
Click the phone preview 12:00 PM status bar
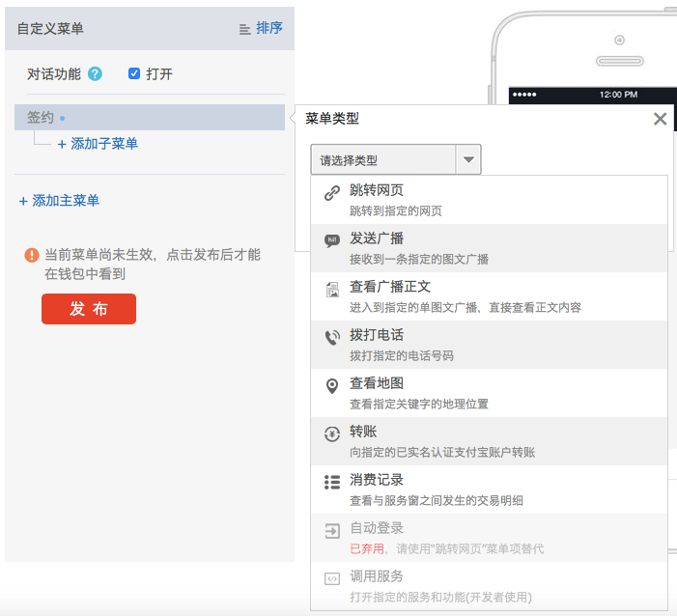[x=593, y=95]
